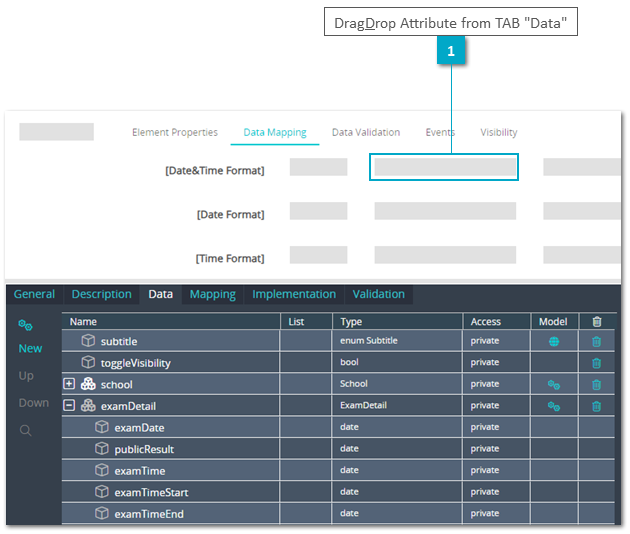Click the New button in sidebar
The width and height of the screenshot is (630, 534).
click(30, 348)
